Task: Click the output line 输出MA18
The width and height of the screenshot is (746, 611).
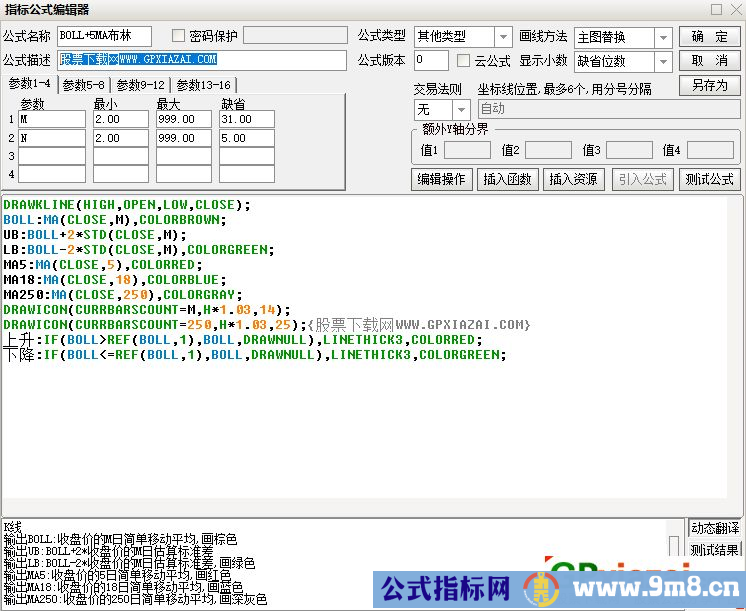Action: pos(123,587)
